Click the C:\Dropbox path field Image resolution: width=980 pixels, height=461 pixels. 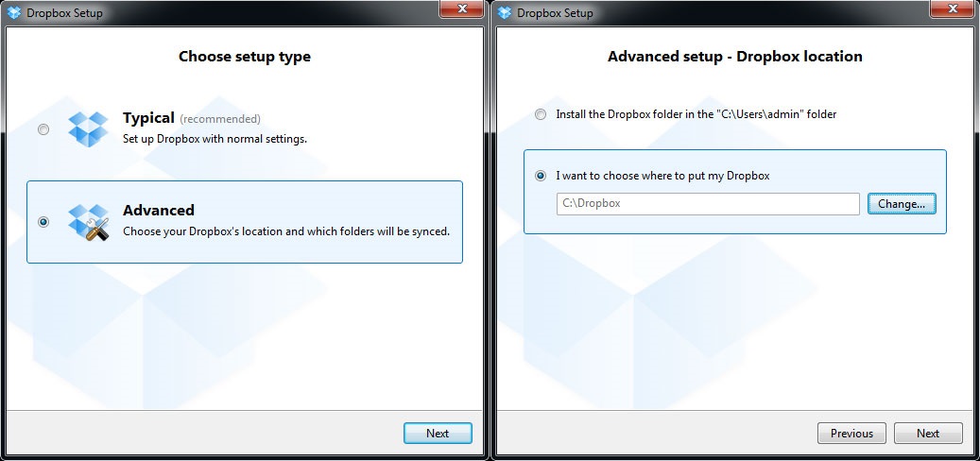coord(708,204)
